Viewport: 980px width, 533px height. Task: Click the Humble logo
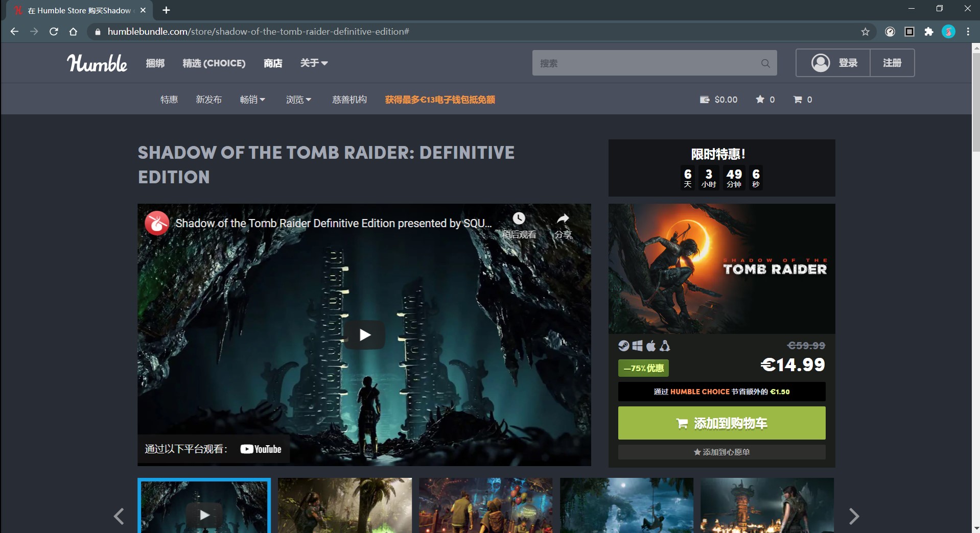click(97, 63)
